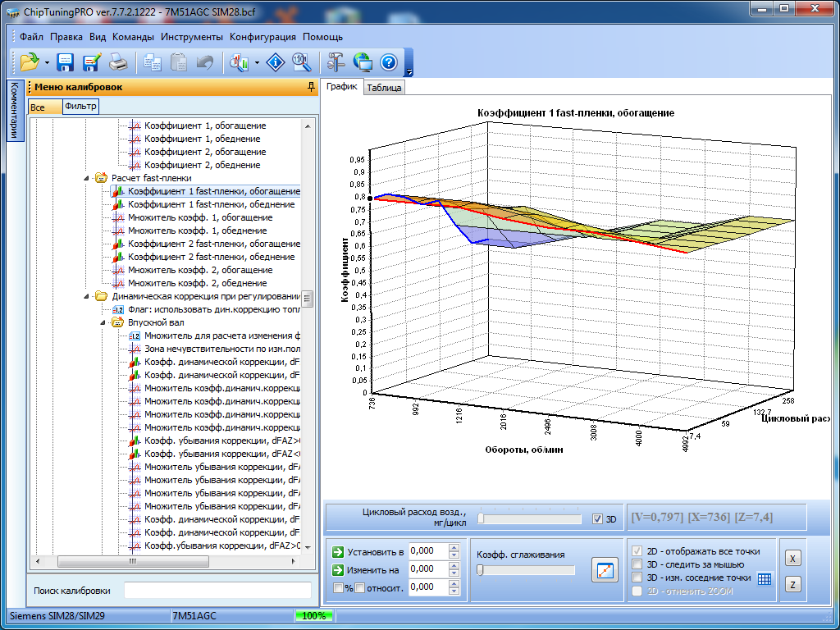This screenshot has height=630, width=840.
Task: Pin the Меню калибровок panel
Action: tap(311, 87)
